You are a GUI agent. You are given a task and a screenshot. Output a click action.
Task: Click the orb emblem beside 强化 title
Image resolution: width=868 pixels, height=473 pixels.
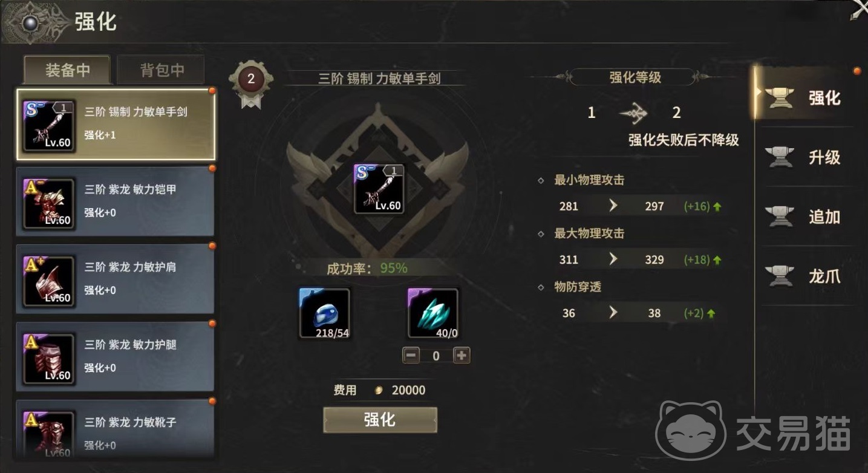pyautogui.click(x=29, y=23)
